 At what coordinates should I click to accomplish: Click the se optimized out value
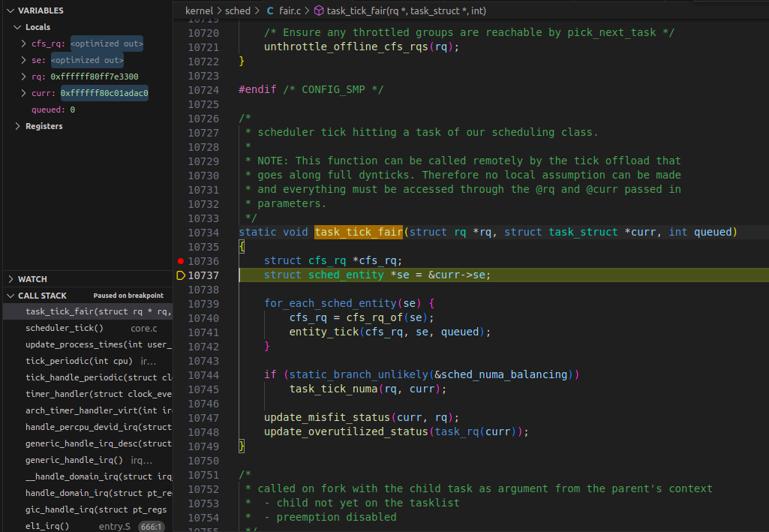click(87, 60)
